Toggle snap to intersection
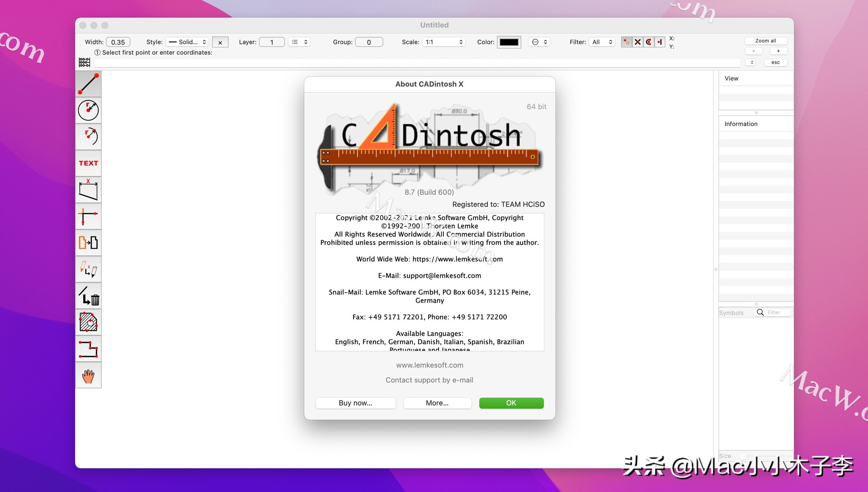 (x=638, y=42)
